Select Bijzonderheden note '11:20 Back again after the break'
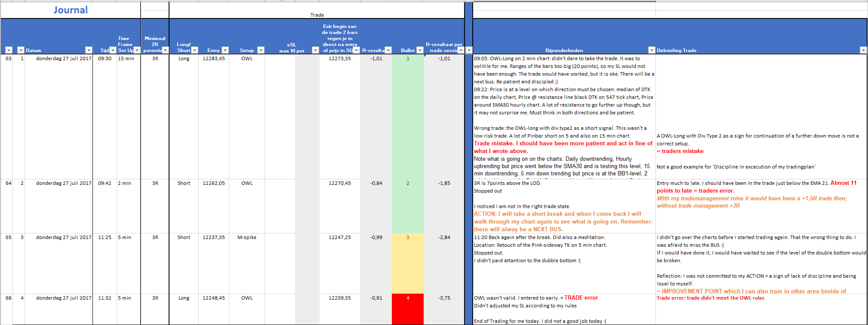868x325 pixels. [564, 263]
